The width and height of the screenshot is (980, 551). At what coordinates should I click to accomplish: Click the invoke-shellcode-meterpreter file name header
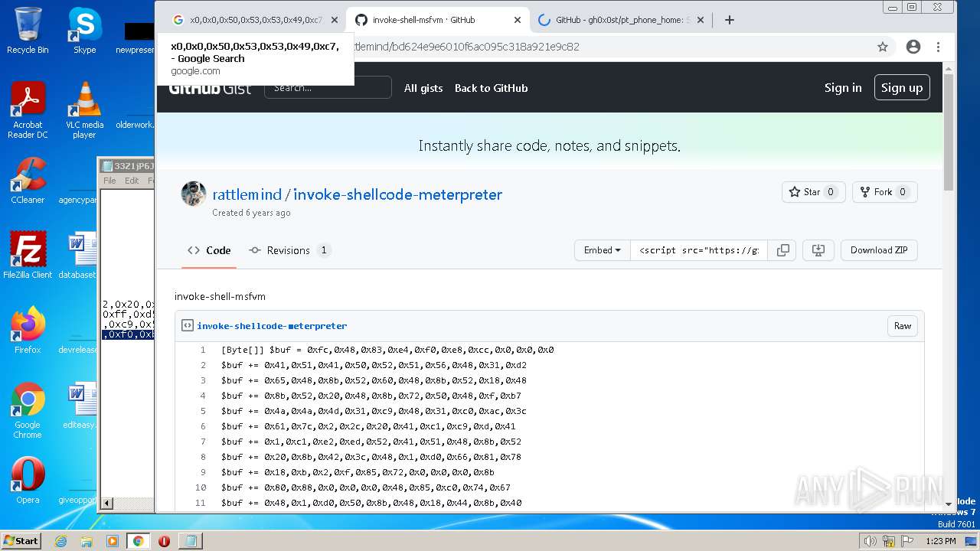point(272,325)
